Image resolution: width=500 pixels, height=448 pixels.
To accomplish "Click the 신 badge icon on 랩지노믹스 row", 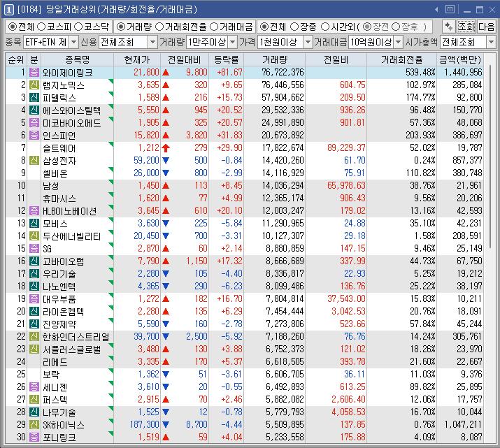I will tap(34, 85).
